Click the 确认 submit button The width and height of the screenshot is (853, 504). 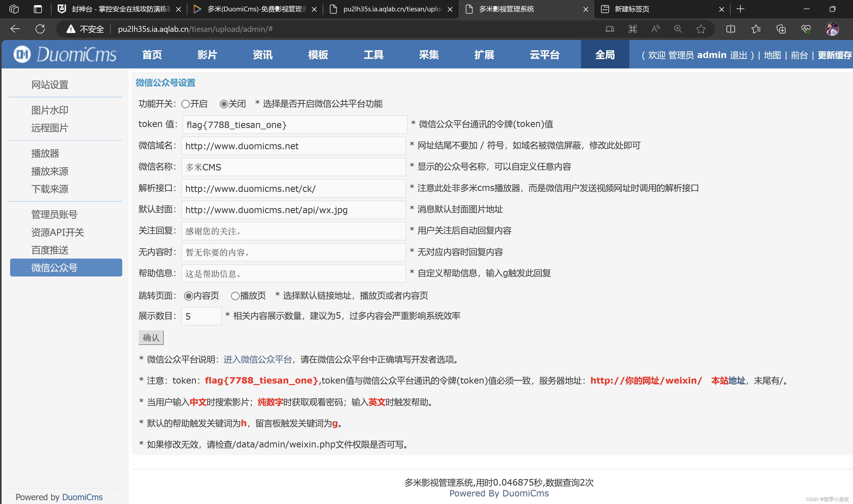(151, 338)
